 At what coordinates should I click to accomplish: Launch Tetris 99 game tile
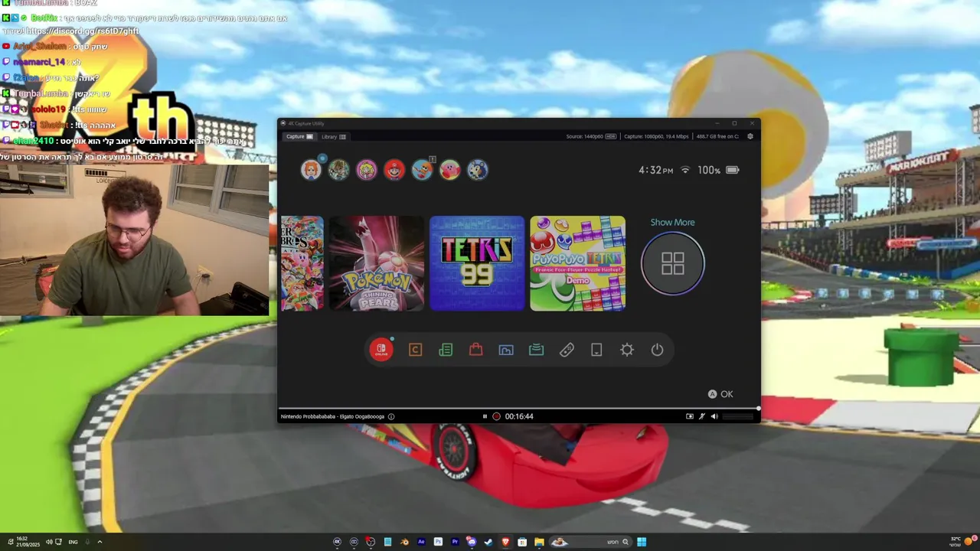tap(477, 263)
